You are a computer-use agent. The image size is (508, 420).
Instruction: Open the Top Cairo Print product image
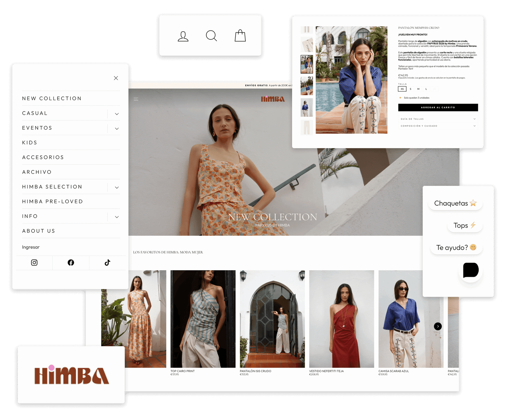[x=203, y=319]
